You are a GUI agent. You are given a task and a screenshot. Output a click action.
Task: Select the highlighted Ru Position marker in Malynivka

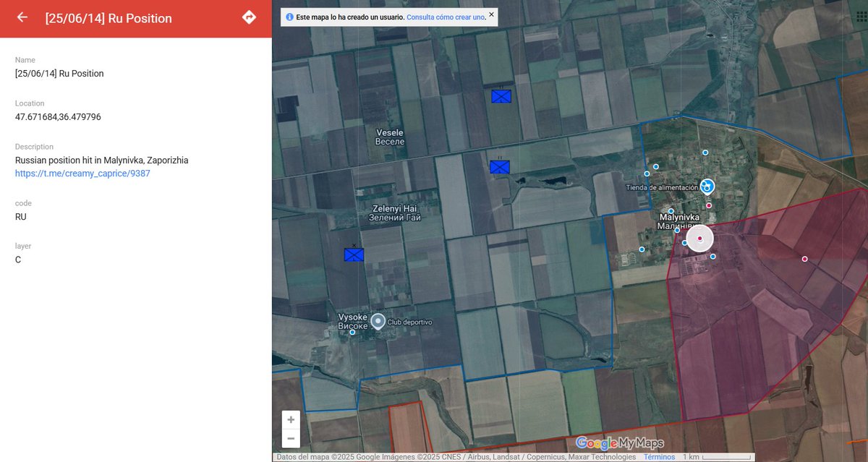tap(699, 237)
